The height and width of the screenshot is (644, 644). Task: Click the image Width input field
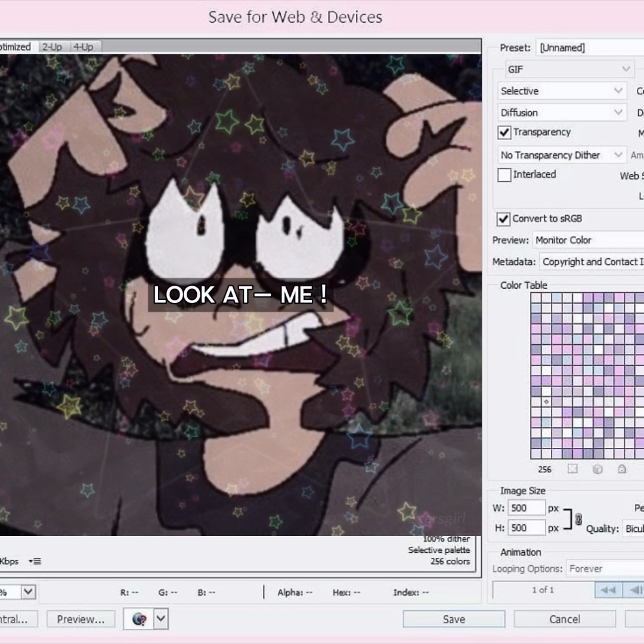coord(527,507)
